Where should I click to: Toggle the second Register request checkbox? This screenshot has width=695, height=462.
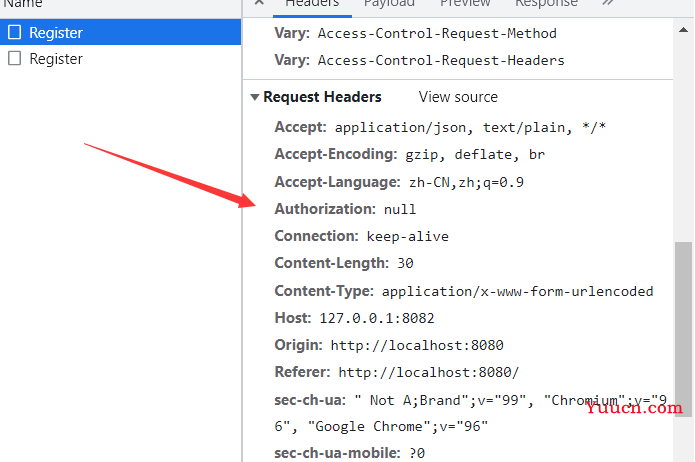point(15,58)
